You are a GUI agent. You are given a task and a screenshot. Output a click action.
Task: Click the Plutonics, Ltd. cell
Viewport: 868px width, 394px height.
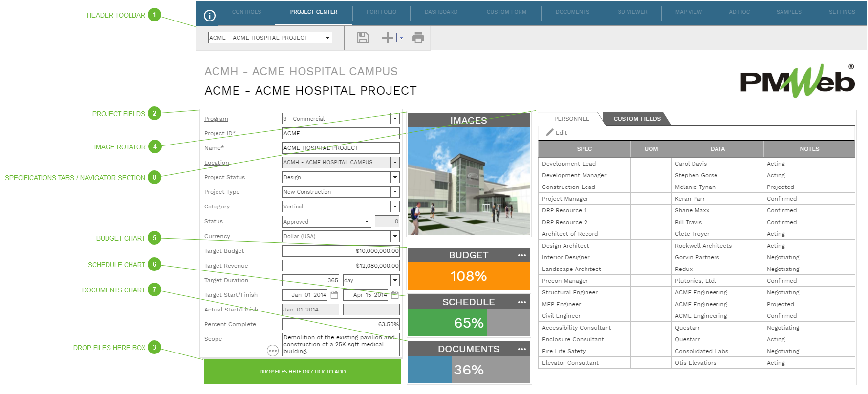[717, 281]
